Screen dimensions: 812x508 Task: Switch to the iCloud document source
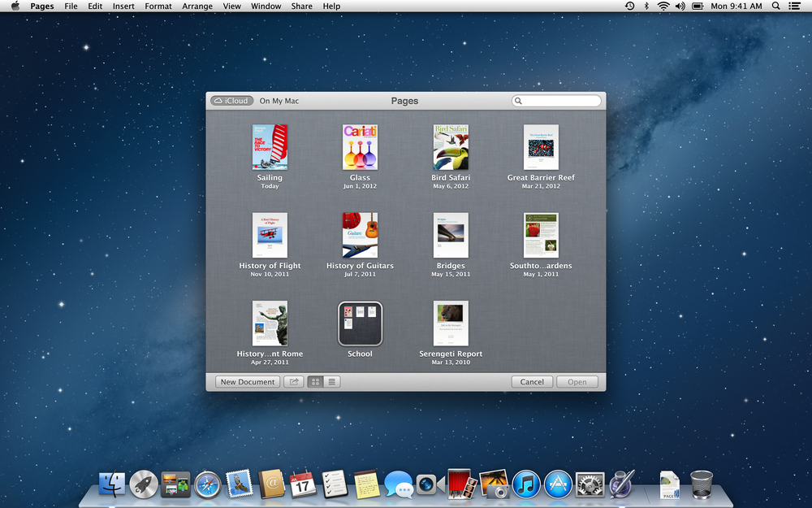232,101
